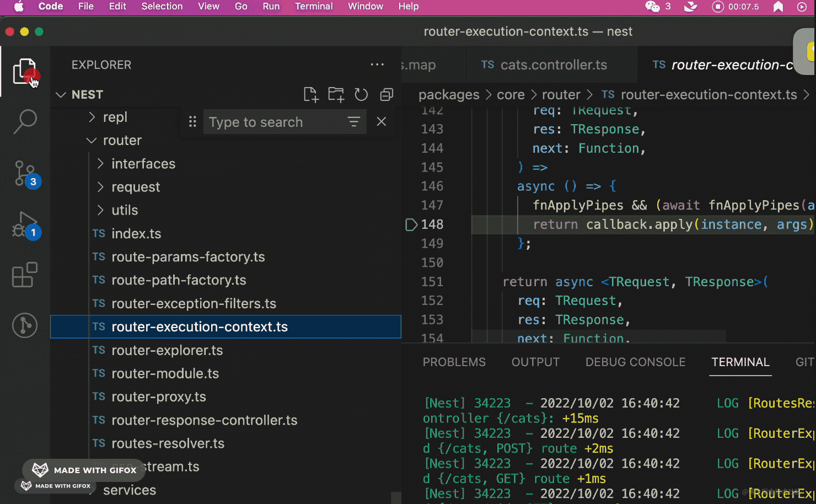Switch to cats.controller.ts editor tab

551,65
